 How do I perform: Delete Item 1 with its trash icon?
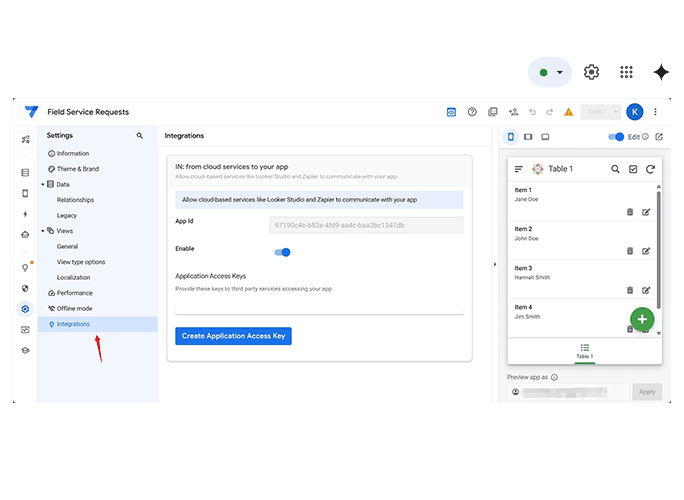(x=629, y=211)
